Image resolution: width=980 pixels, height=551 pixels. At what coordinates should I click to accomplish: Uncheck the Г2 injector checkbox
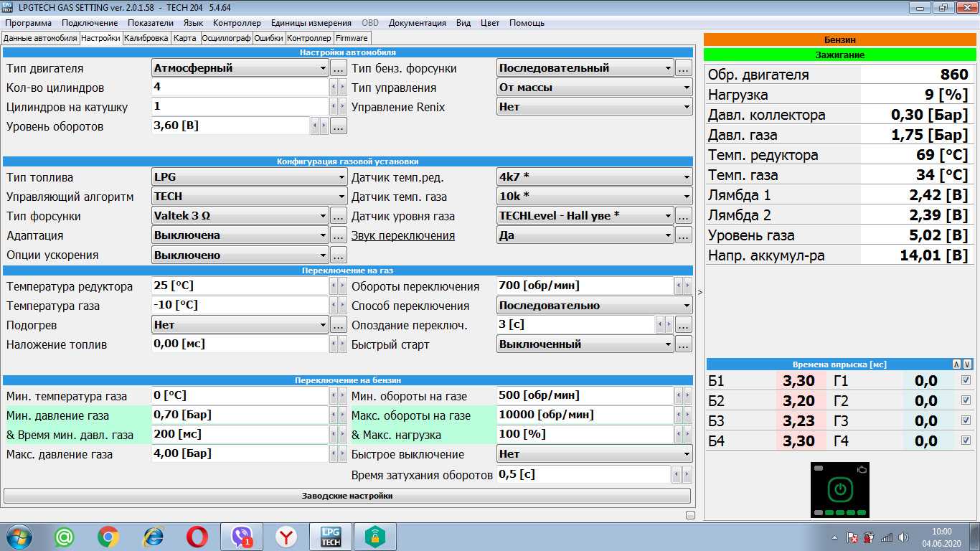(966, 400)
